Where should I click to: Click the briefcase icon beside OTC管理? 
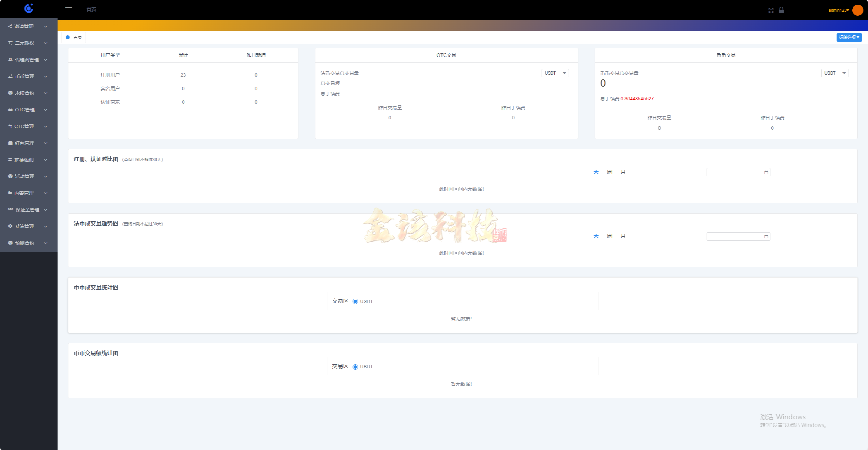click(10, 110)
